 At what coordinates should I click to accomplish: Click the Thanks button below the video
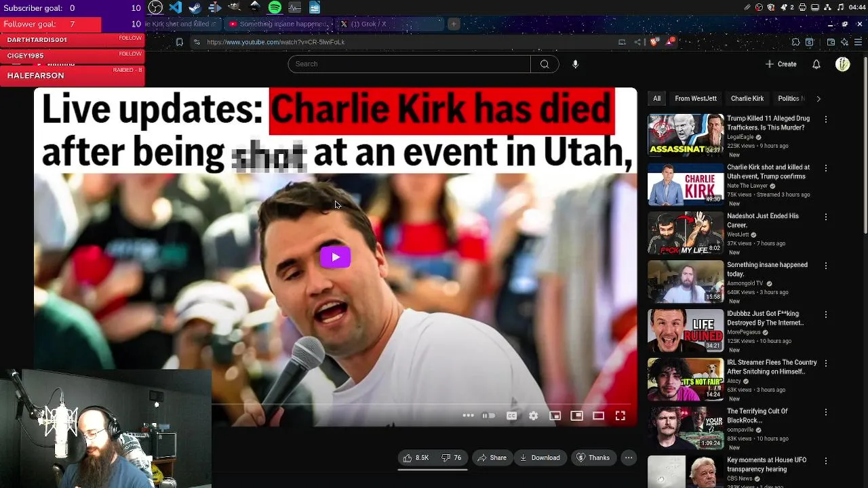593,457
